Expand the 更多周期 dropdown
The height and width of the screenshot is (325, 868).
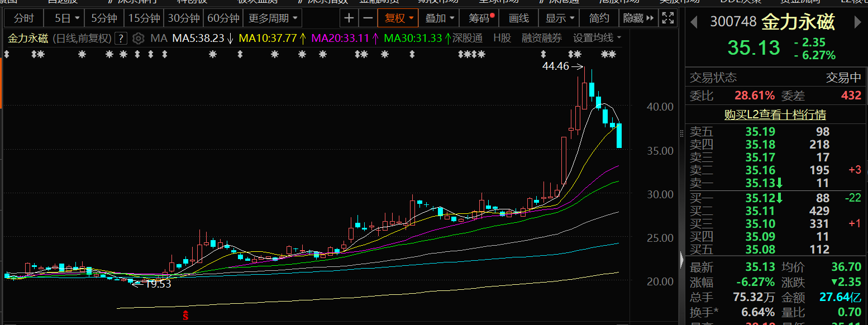tap(274, 18)
